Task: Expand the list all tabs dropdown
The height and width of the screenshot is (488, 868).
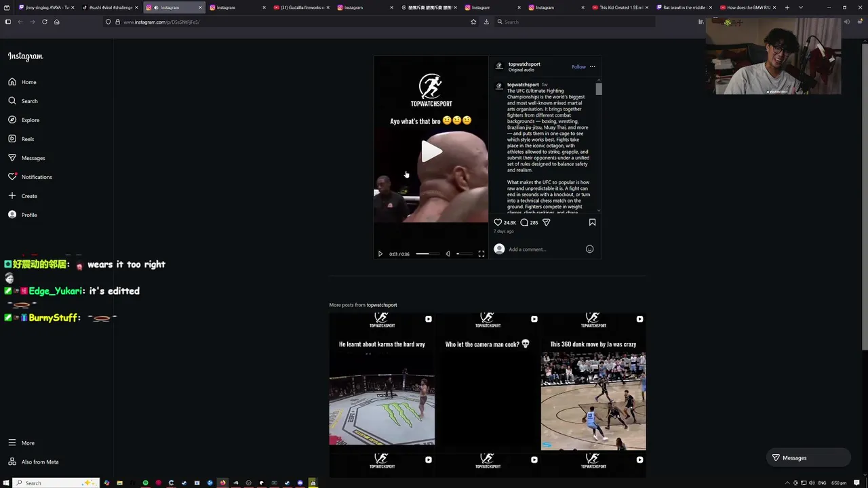Action: pyautogui.click(x=801, y=7)
